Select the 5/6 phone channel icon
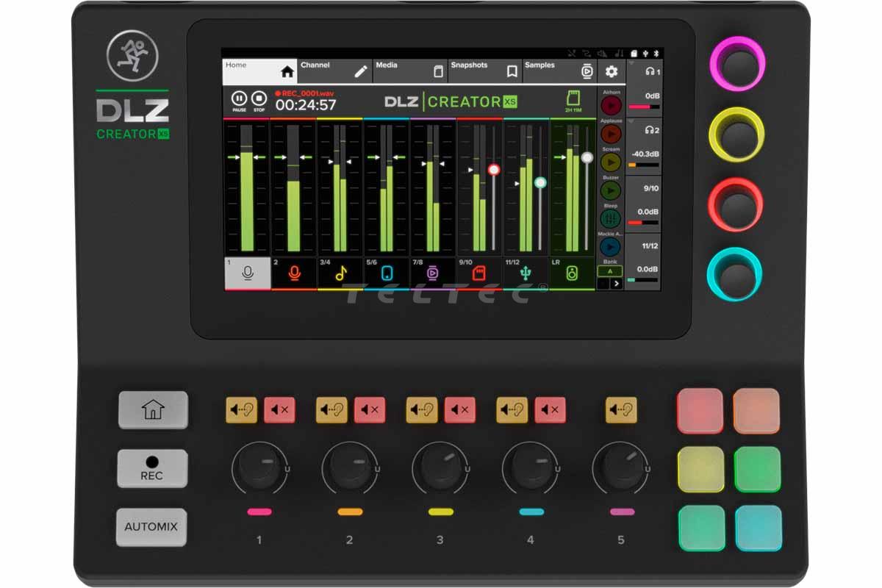The width and height of the screenshot is (882, 588). click(x=387, y=273)
